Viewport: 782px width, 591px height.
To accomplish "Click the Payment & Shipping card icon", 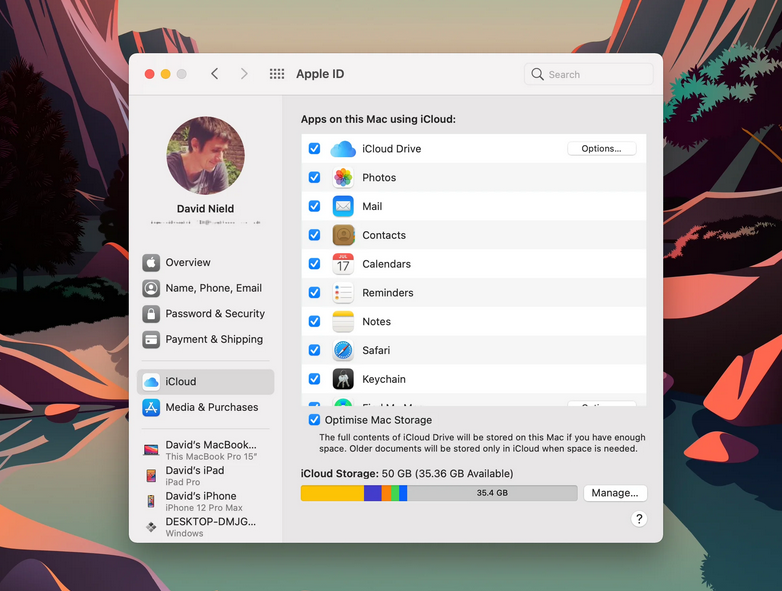I will pyautogui.click(x=151, y=340).
